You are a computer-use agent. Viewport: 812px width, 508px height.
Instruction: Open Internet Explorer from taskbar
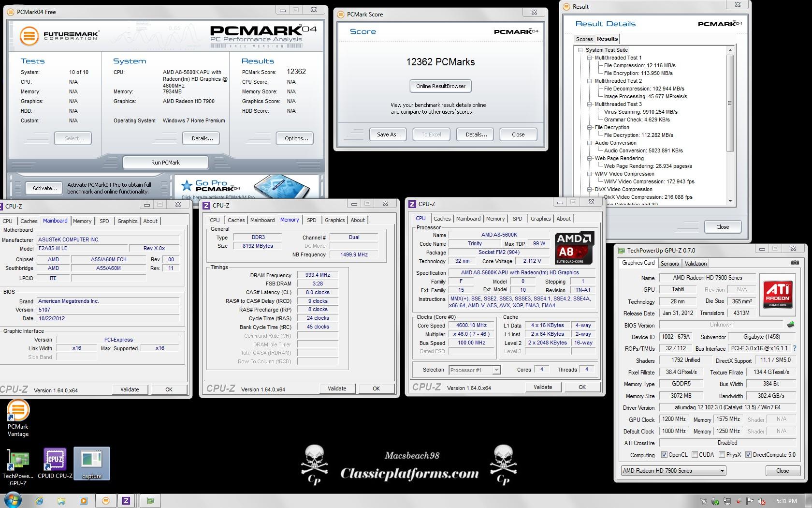click(39, 501)
